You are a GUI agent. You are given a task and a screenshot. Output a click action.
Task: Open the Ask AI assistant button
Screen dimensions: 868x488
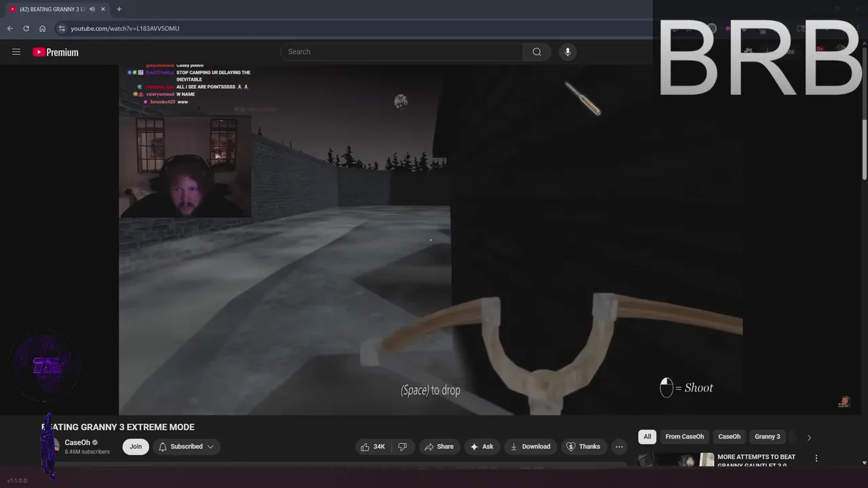(x=481, y=447)
